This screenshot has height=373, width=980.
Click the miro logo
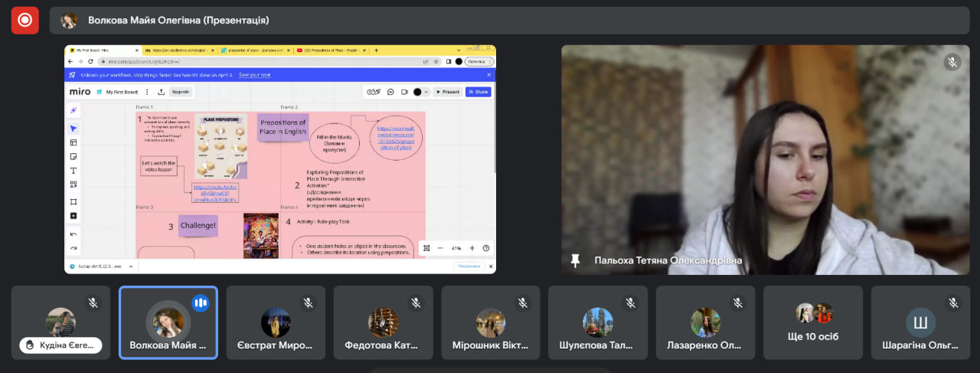tap(80, 92)
